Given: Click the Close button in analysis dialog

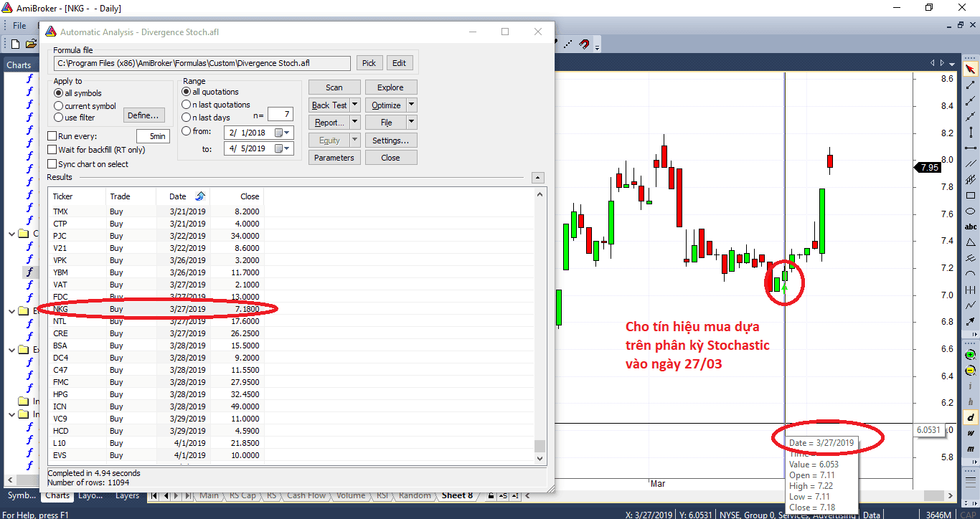Looking at the screenshot, I should (391, 158).
